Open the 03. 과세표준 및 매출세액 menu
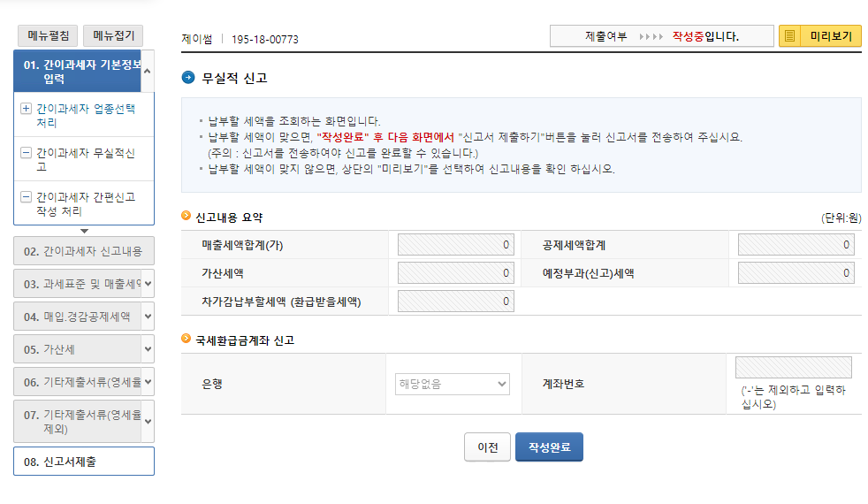The height and width of the screenshot is (504, 868). pos(78,284)
